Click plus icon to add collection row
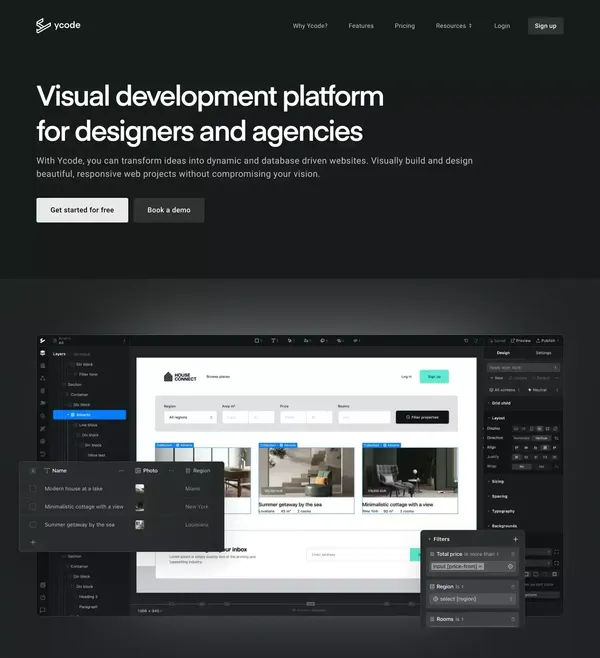This screenshot has height=658, width=600. 33,542
